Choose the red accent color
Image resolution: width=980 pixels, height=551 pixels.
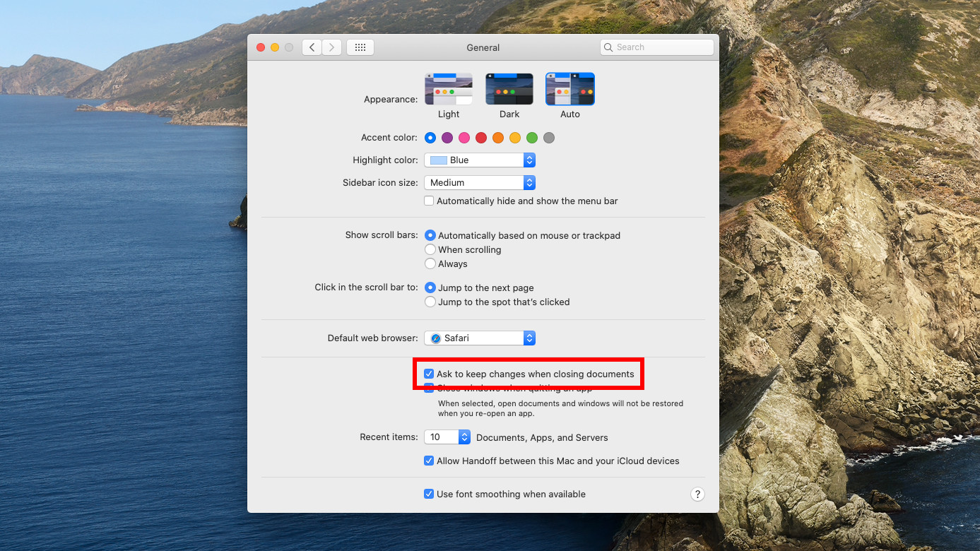tap(481, 138)
